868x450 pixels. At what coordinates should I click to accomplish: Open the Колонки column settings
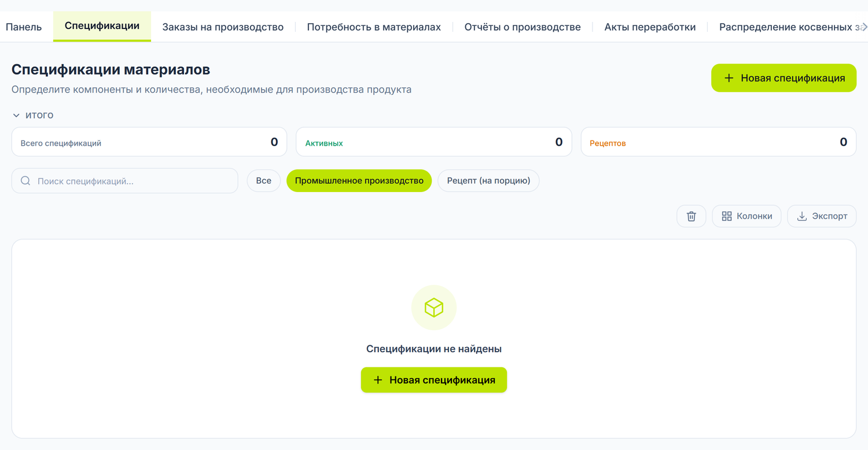coord(746,216)
